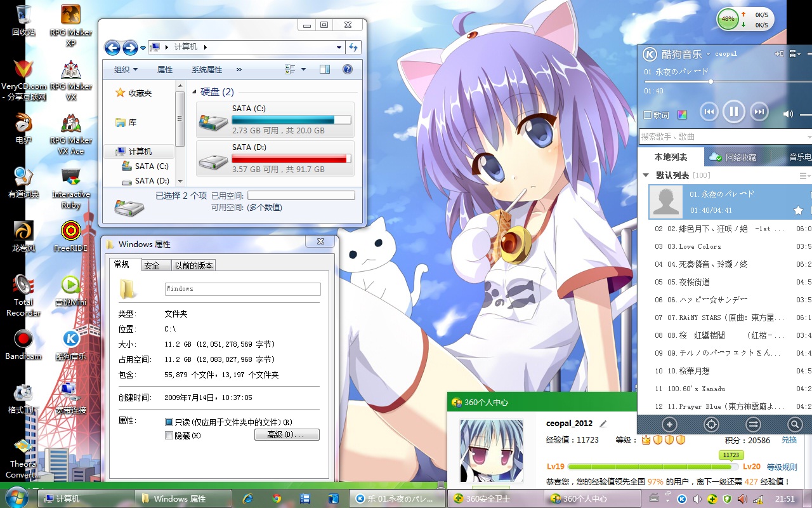Open the playlist search magnifier in Kugou
Screen dimensions: 812x508
794,424
